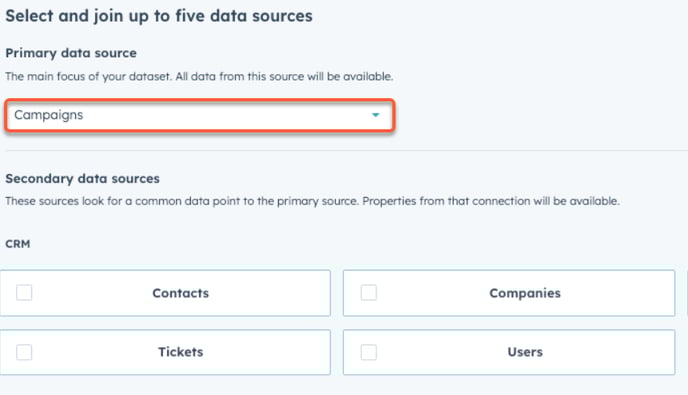
Task: Click the 'main focus of your dataset' description
Action: tap(199, 76)
